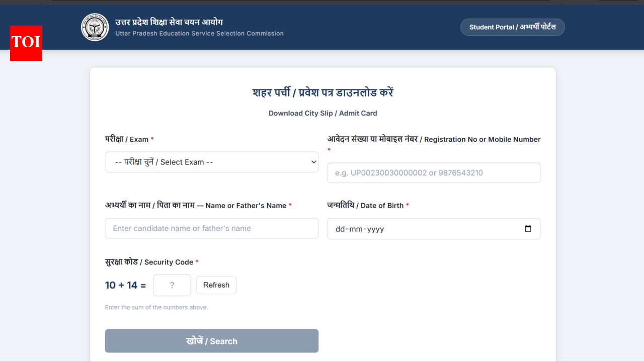This screenshot has width=644, height=362.
Task: Click the '10 + 14 =' security question text
Action: (x=125, y=285)
